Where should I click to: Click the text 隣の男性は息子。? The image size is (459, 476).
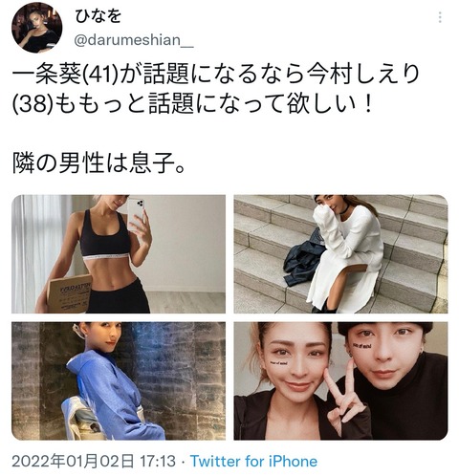tap(98, 163)
